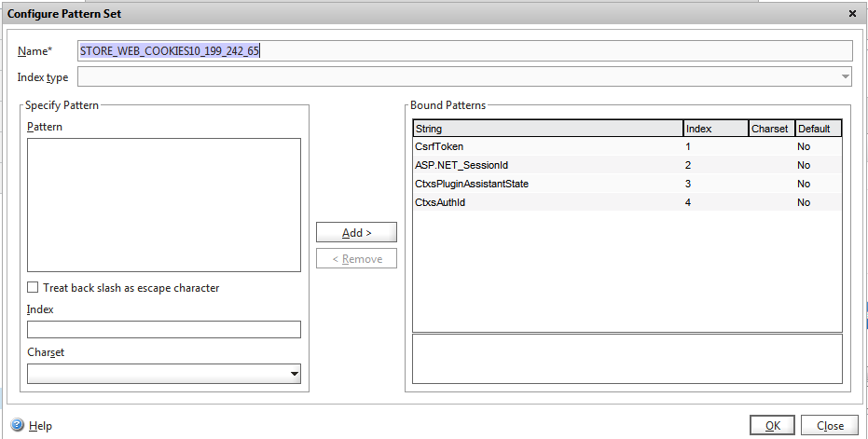This screenshot has width=868, height=439.
Task: Click inside the Name text field
Action: (x=464, y=50)
